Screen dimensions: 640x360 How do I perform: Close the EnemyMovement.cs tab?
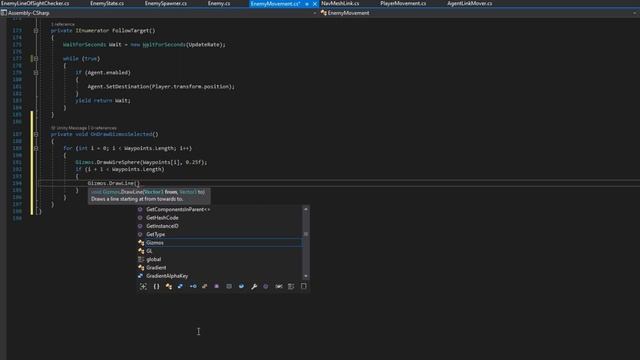tap(315, 4)
